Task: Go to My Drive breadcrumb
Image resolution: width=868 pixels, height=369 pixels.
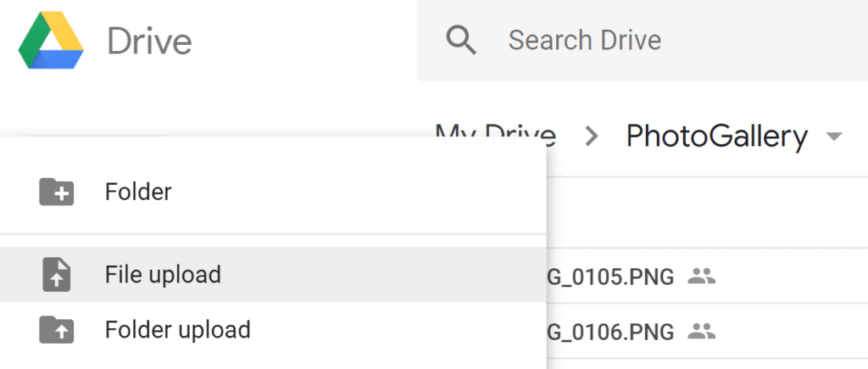Action: [495, 136]
